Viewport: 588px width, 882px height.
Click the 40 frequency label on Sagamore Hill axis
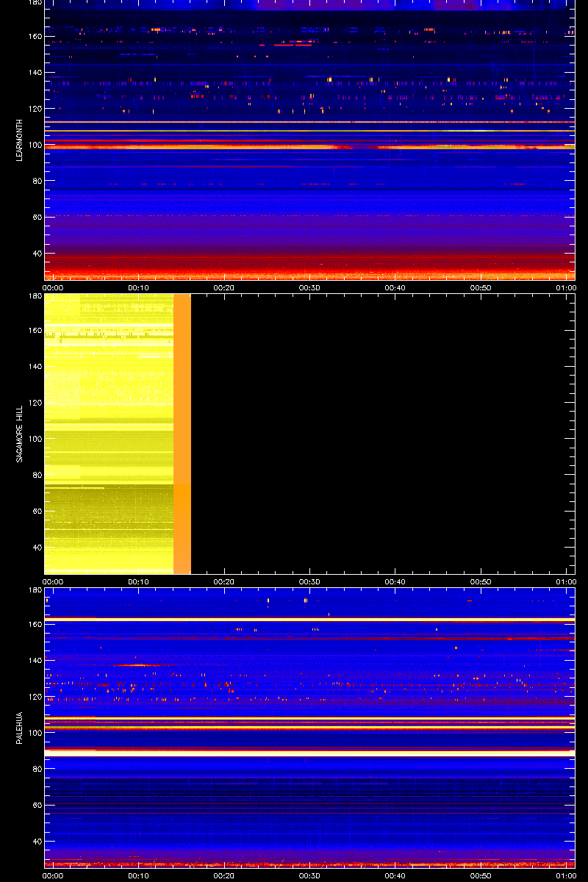coord(36,548)
